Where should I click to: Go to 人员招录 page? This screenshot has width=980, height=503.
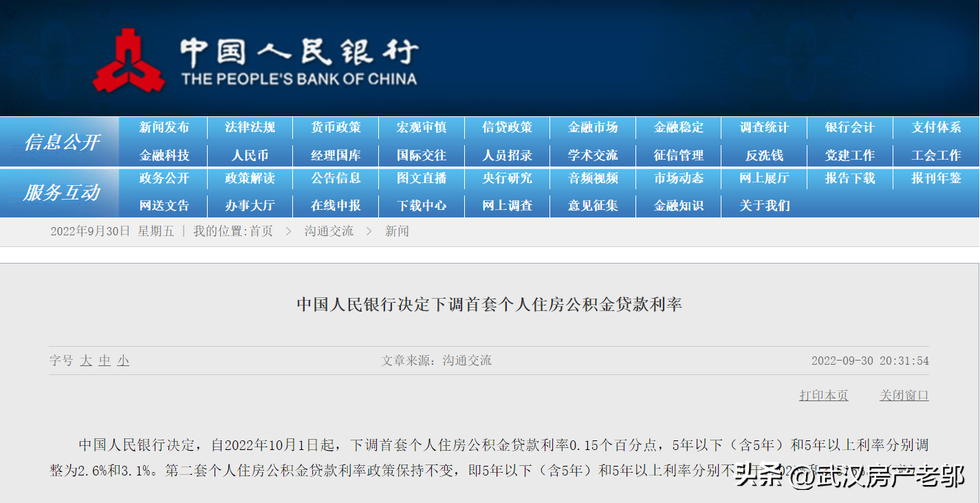[x=508, y=156]
